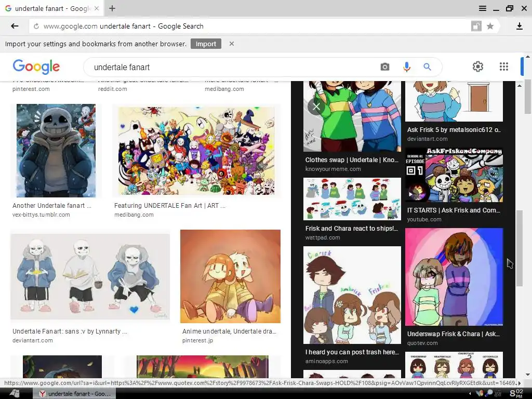
Task: Click the pinterest.com source text
Action: click(31, 89)
